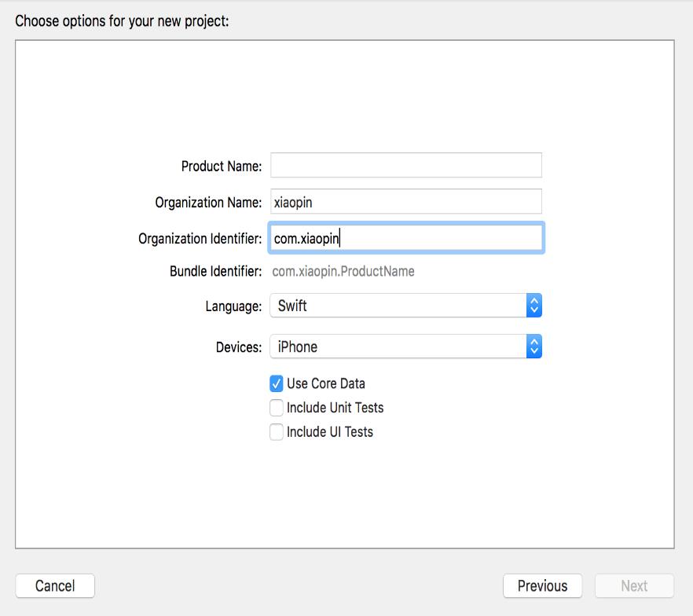This screenshot has height=616, width=693.
Task: Tick the Include UI Tests checkbox
Action: (277, 432)
